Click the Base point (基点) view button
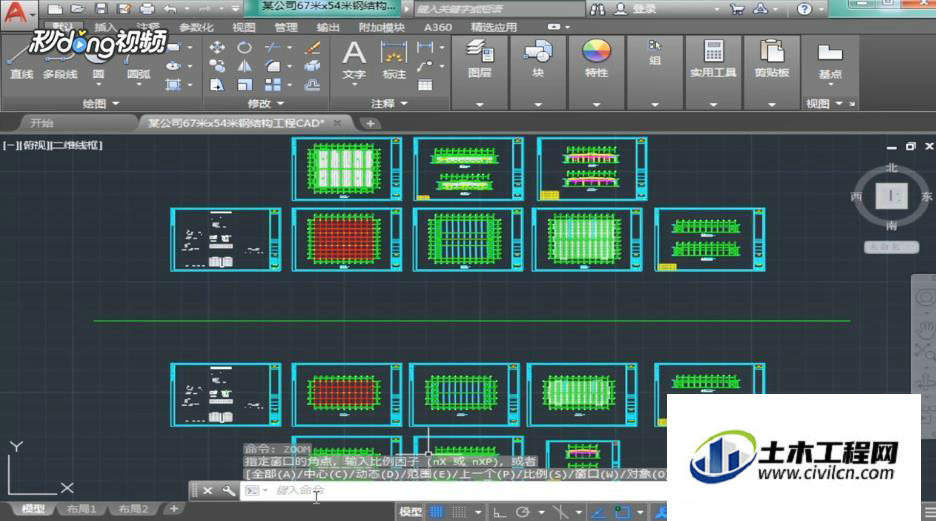The height and width of the screenshot is (521, 936). [x=830, y=61]
